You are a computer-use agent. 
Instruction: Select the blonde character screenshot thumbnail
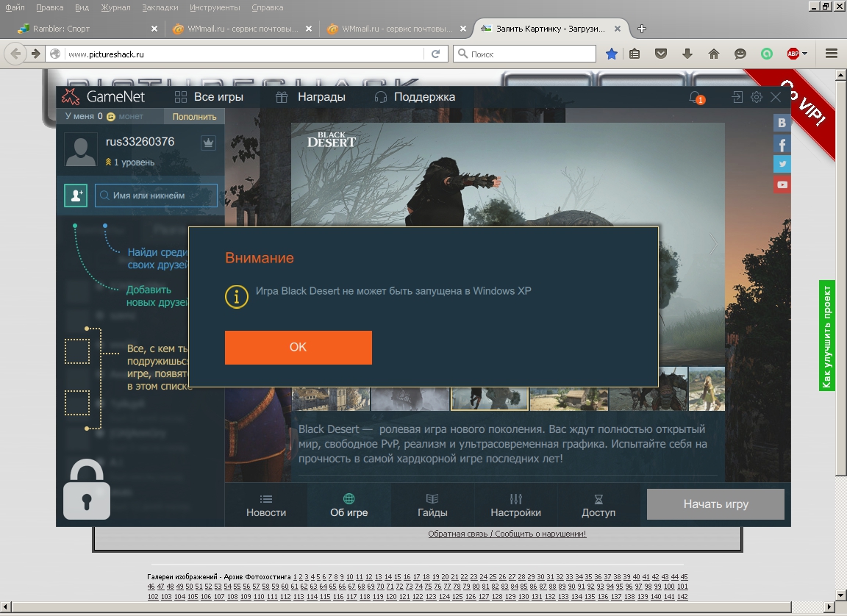(x=707, y=390)
